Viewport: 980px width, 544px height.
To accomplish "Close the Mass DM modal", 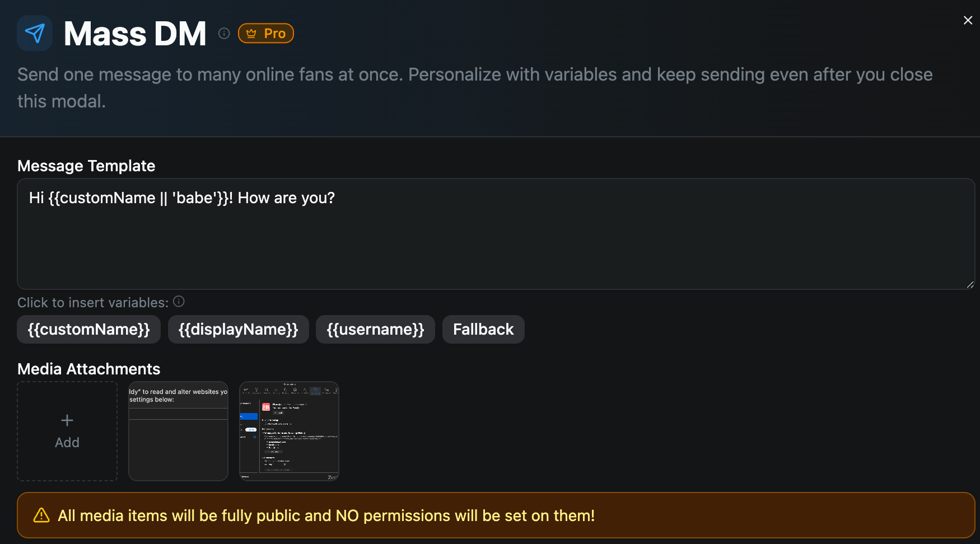I will (968, 20).
